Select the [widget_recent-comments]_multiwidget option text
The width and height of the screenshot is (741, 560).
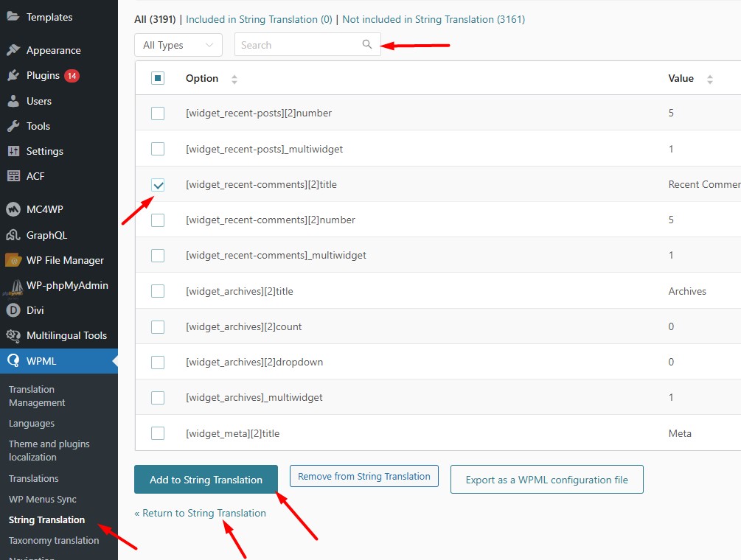pyautogui.click(x=276, y=256)
